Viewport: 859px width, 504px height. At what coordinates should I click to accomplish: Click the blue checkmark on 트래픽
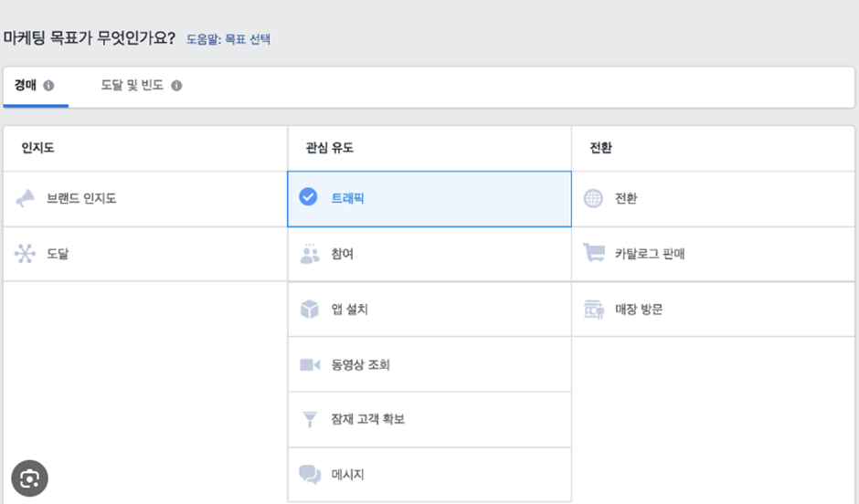point(308,196)
